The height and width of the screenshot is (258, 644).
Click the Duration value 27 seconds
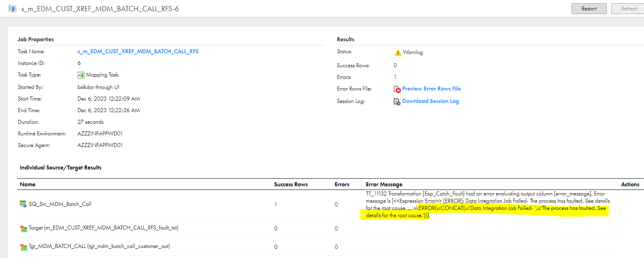[91, 122]
